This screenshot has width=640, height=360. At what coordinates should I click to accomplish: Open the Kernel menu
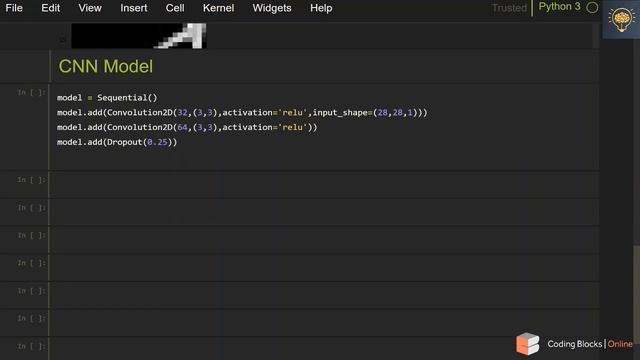pos(218,8)
